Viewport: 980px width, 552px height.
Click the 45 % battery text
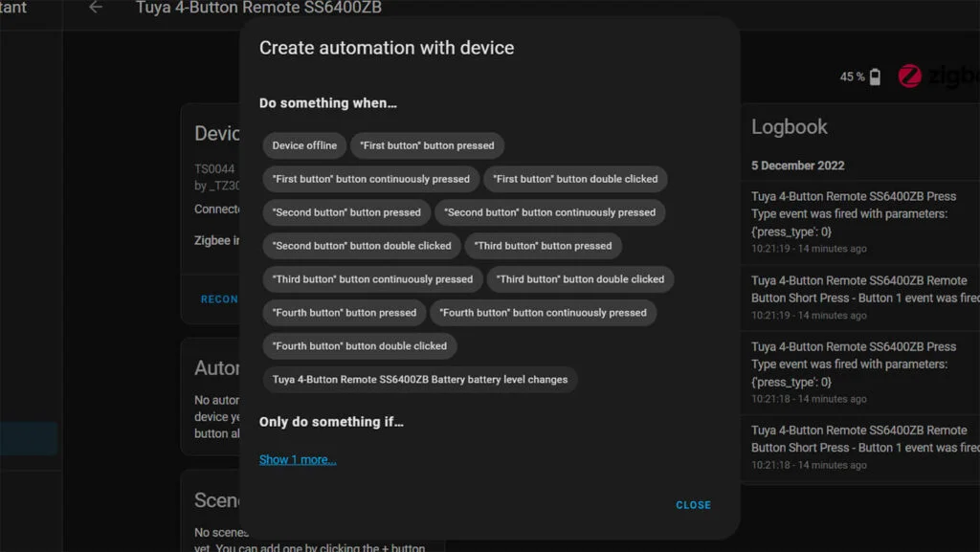[x=852, y=77]
